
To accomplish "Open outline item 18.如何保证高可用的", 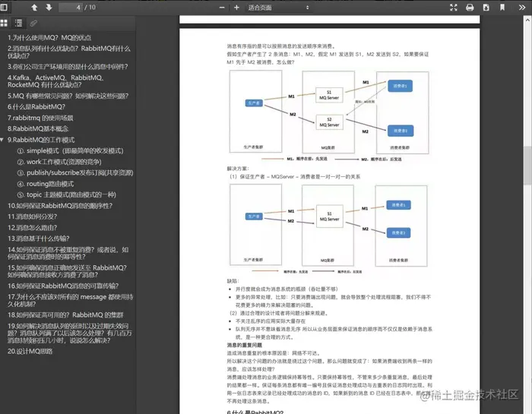I will [x=65, y=315].
